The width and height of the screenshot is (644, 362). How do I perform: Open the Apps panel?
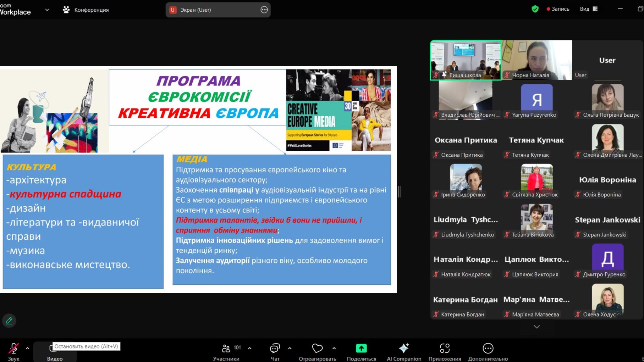pyautogui.click(x=445, y=349)
